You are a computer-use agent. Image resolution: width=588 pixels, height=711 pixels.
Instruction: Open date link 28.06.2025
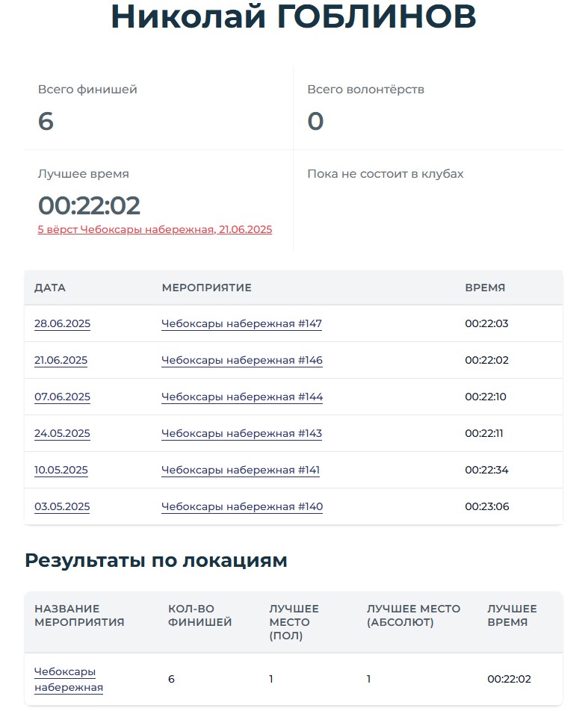[x=62, y=324]
